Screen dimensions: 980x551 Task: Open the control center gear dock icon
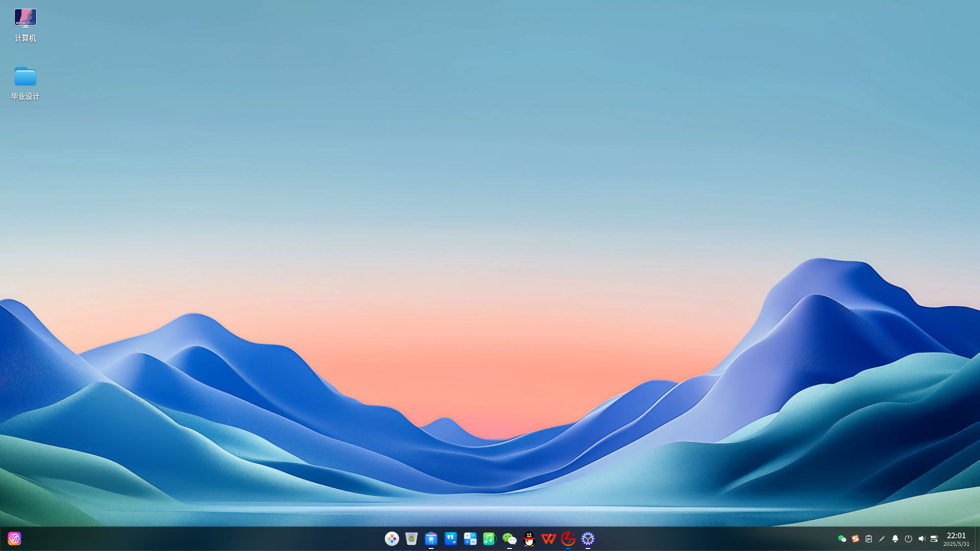588,539
